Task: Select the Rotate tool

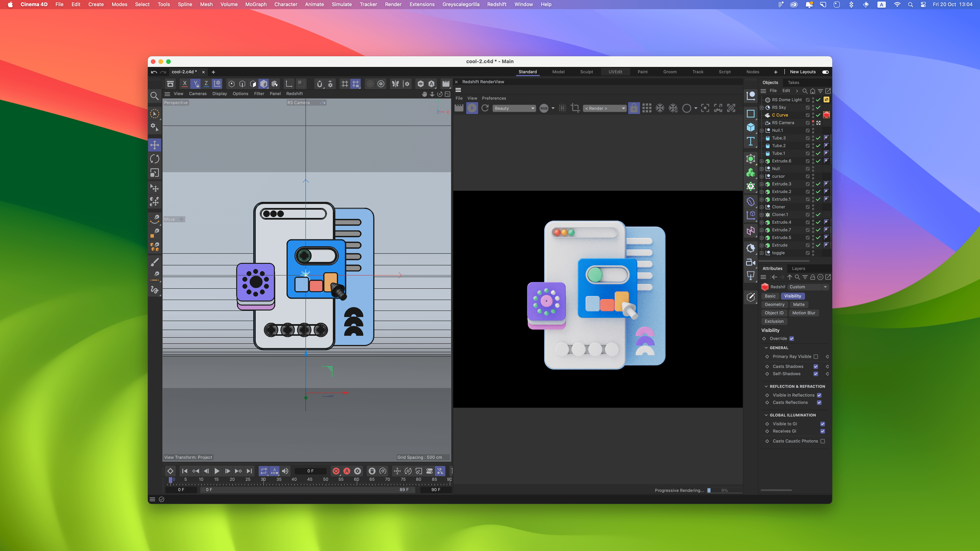Action: [154, 159]
